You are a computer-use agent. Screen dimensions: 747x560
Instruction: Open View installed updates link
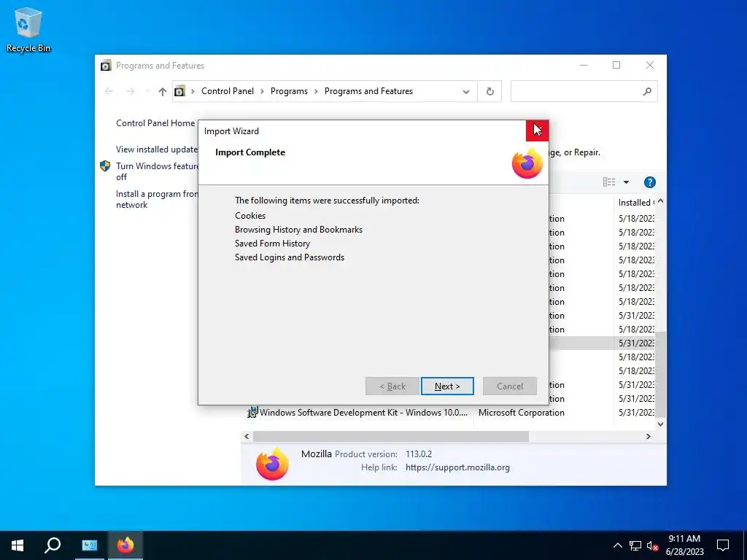157,149
